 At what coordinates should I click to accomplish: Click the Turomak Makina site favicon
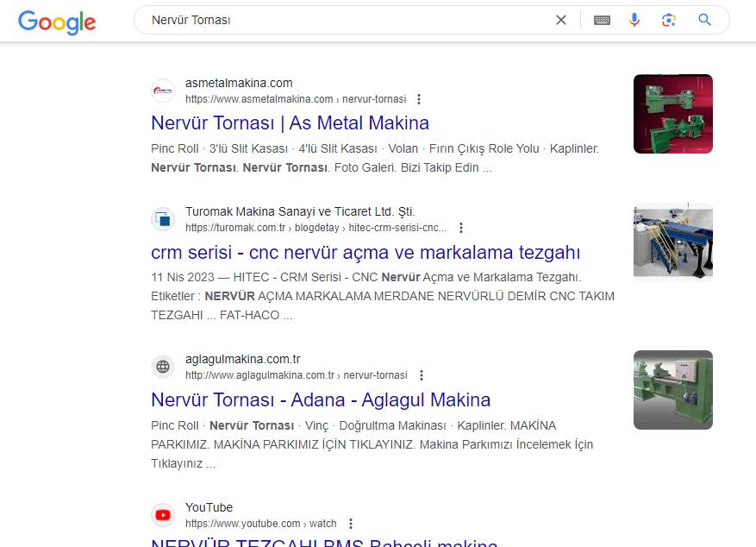coord(163,219)
